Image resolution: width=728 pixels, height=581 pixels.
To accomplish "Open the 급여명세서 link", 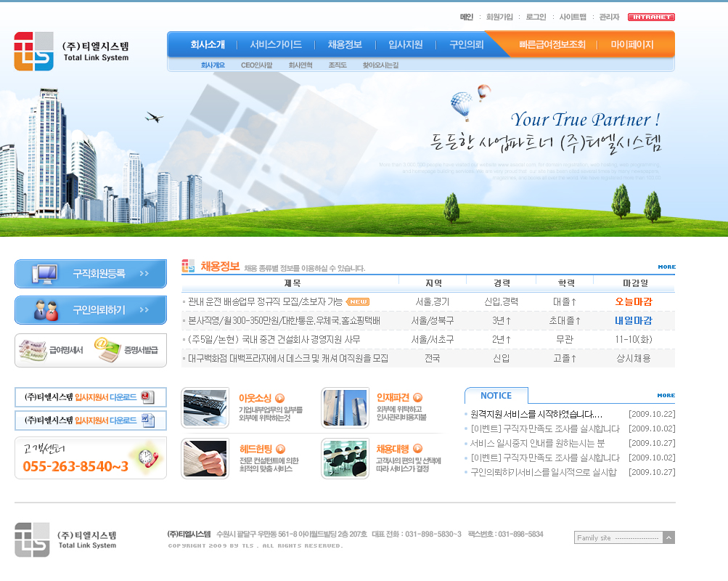I will point(53,350).
